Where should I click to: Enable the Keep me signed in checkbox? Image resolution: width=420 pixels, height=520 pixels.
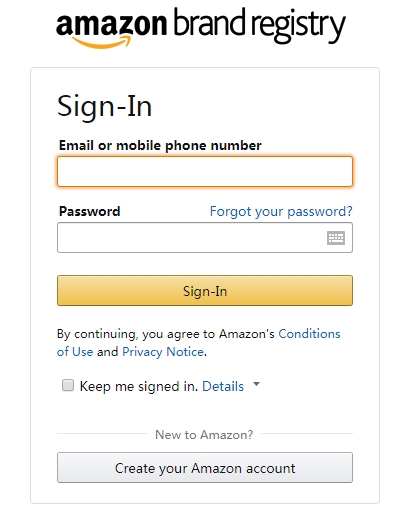click(68, 385)
